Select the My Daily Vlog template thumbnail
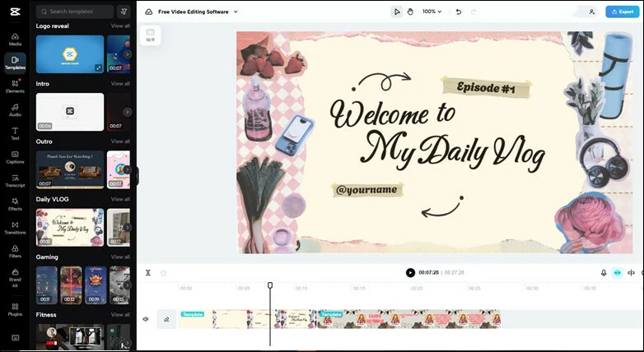 tap(70, 227)
